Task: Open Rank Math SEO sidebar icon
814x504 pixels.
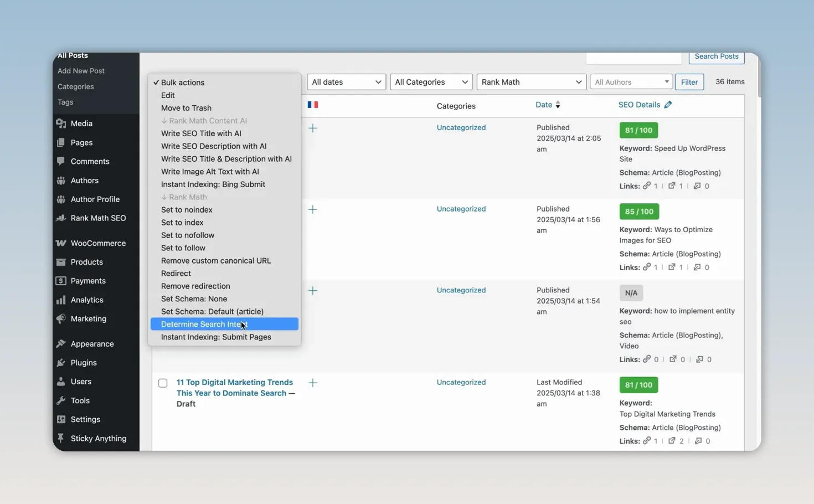Action: (x=61, y=218)
